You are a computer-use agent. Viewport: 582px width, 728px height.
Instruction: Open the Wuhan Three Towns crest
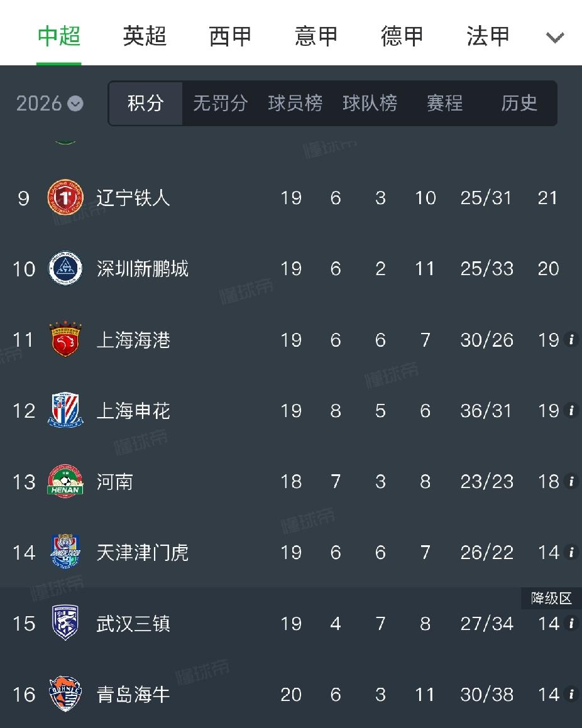click(65, 622)
